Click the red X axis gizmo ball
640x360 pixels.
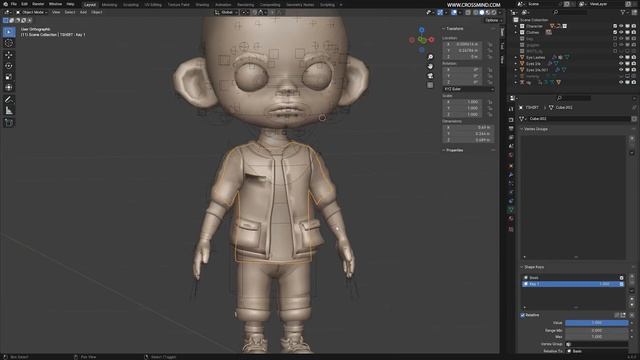click(431, 40)
